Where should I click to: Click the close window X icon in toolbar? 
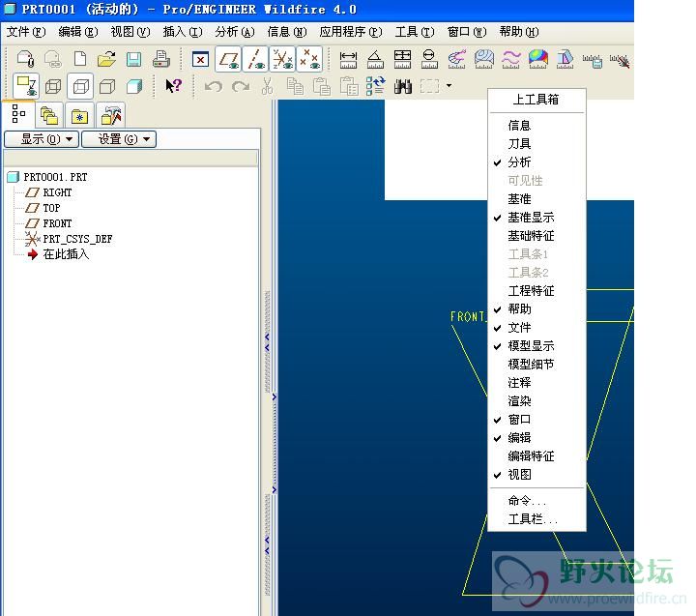pyautogui.click(x=201, y=59)
